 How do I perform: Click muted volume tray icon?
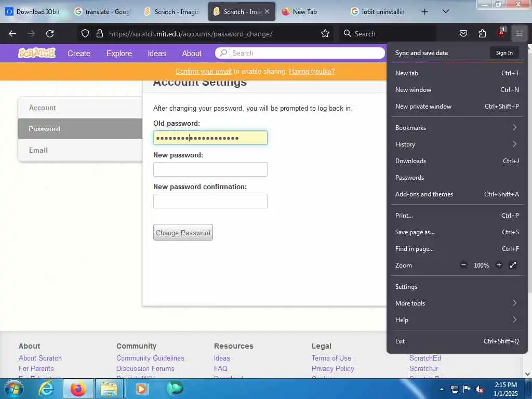480,390
